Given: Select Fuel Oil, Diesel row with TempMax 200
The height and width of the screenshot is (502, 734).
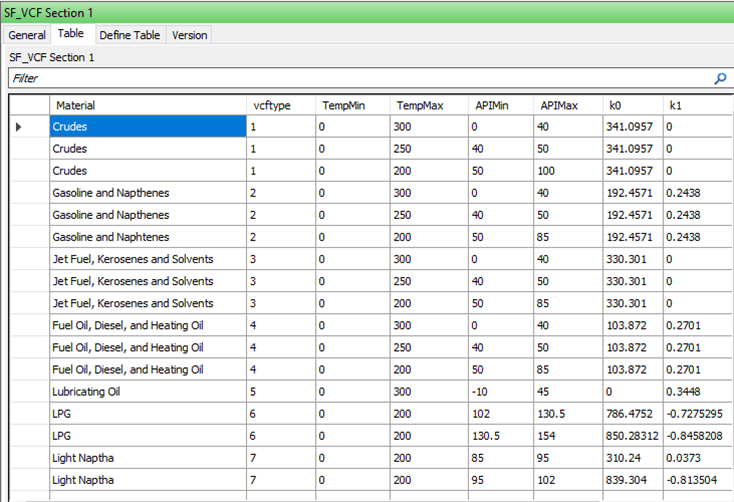Looking at the screenshot, I should point(148,369).
